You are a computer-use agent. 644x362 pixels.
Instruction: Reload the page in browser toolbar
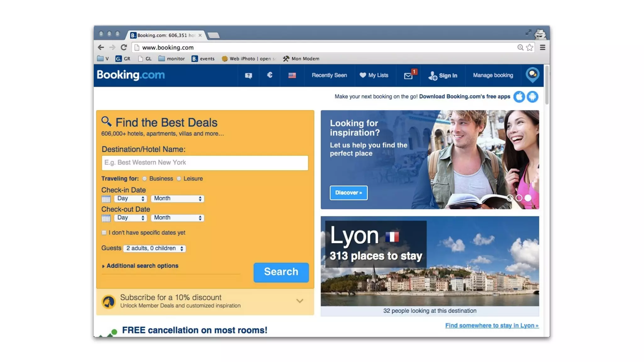pos(124,47)
